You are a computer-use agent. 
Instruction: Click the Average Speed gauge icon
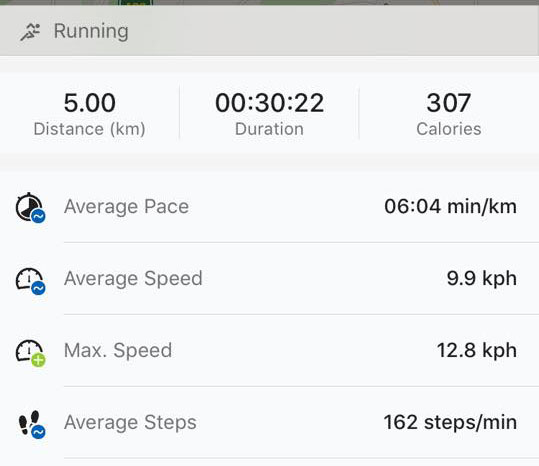coord(31,281)
